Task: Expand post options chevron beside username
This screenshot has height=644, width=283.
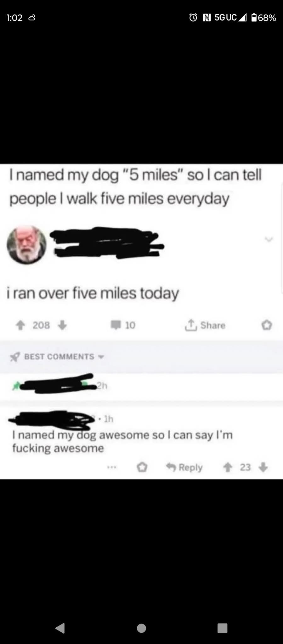Action: (x=269, y=240)
